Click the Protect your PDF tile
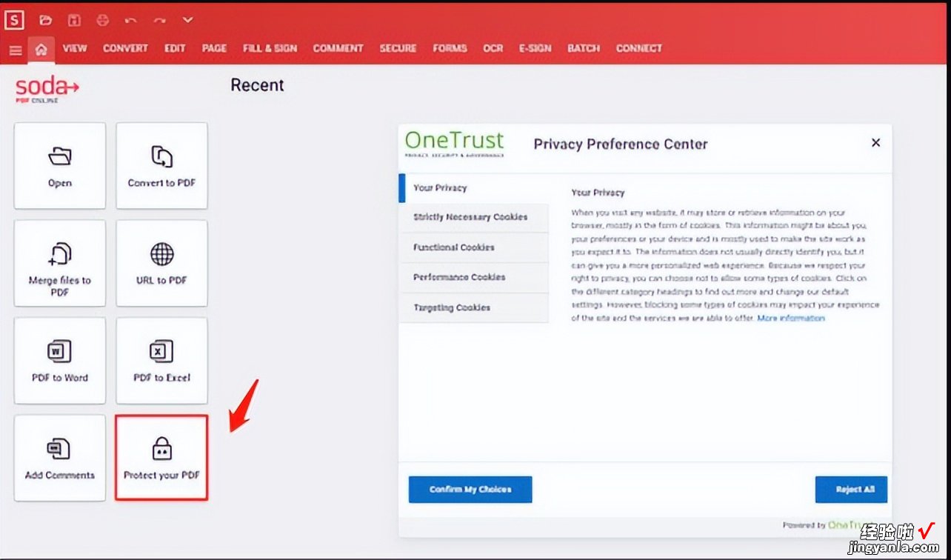This screenshot has width=951, height=560. [x=161, y=458]
